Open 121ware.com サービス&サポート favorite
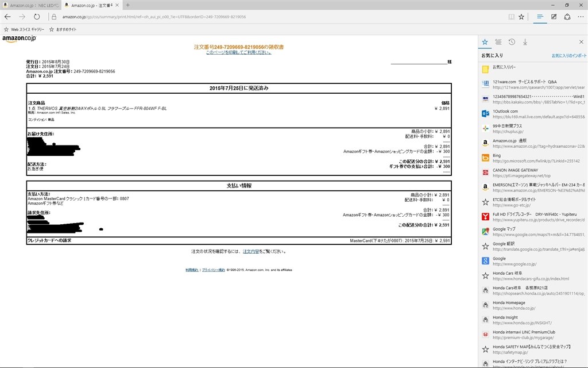The height and width of the screenshot is (368, 588). pyautogui.click(x=533, y=85)
